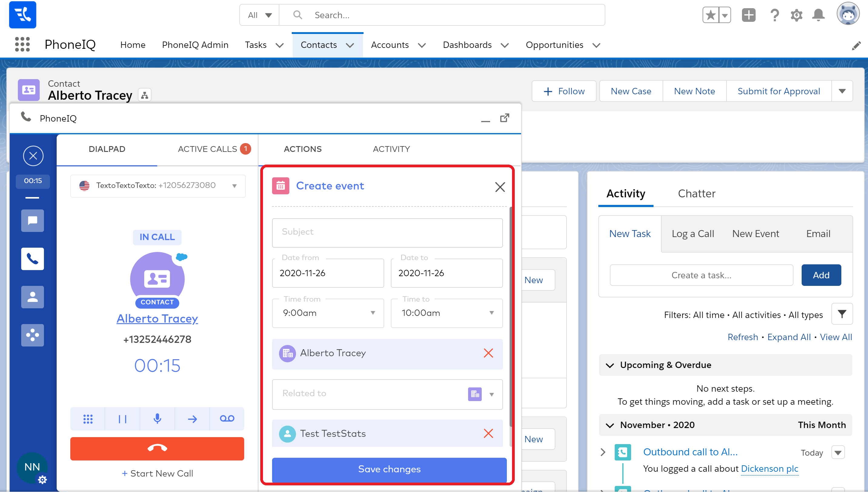Put the call on hold

(x=123, y=419)
